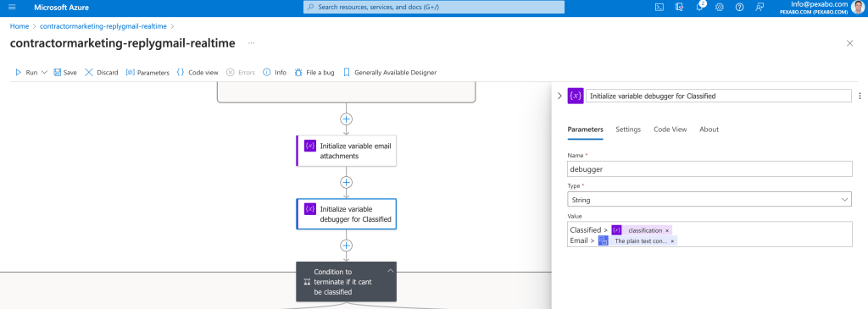Viewport: 868px width, 309px height.
Task: Edit the action title field
Action: [x=719, y=96]
